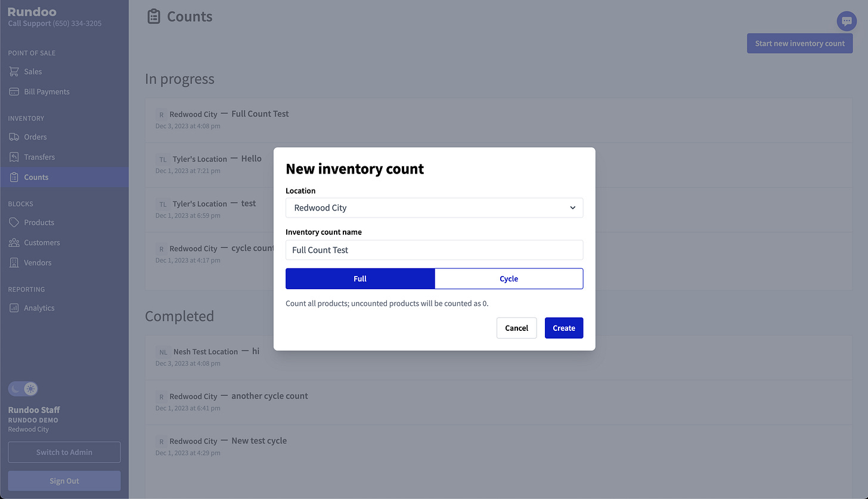Open the Products section
Viewport: 868px width, 499px height.
pos(64,222)
